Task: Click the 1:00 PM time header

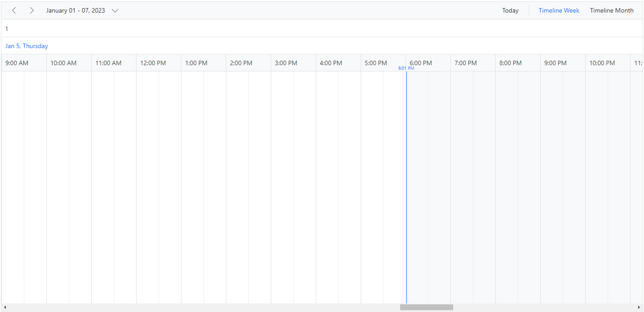Action: click(x=203, y=63)
